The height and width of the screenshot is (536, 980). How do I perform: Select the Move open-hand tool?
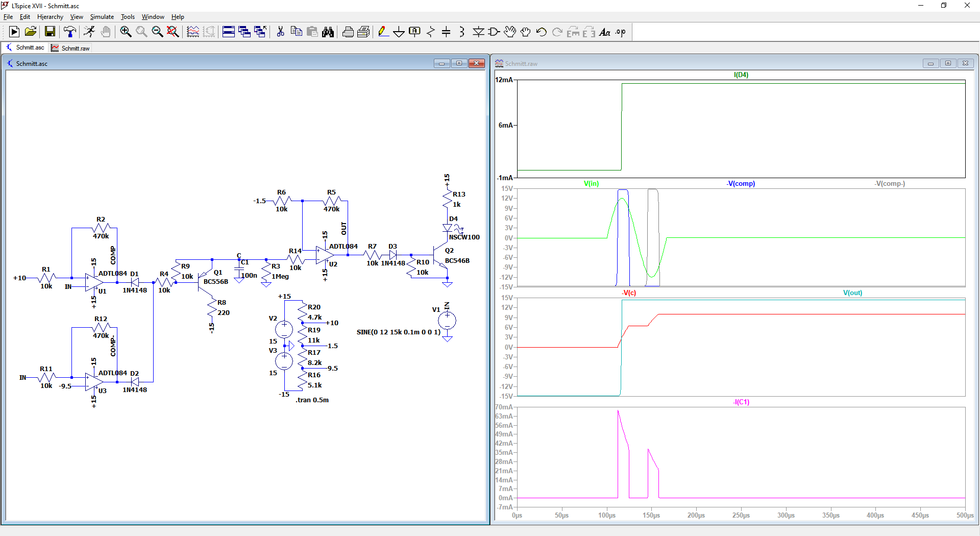click(510, 32)
